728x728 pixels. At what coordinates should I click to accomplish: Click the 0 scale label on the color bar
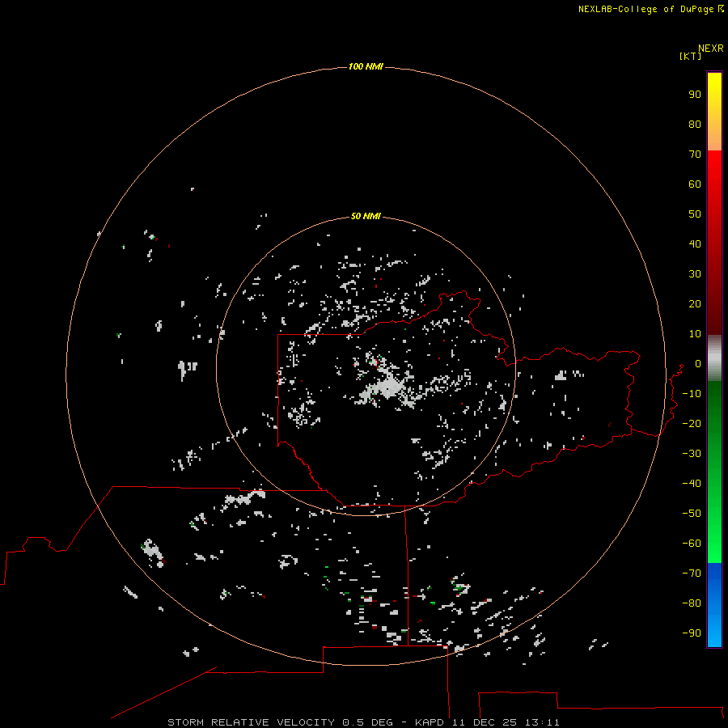tap(698, 363)
